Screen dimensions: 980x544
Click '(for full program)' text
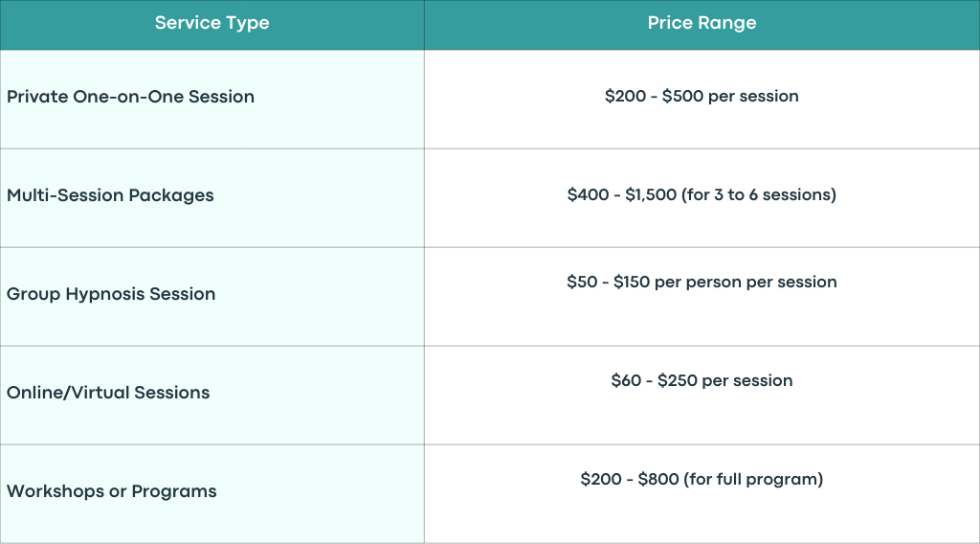754,480
